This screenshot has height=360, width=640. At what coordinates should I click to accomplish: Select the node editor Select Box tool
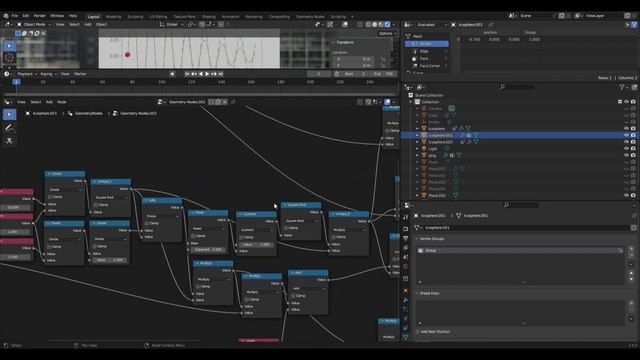9,115
